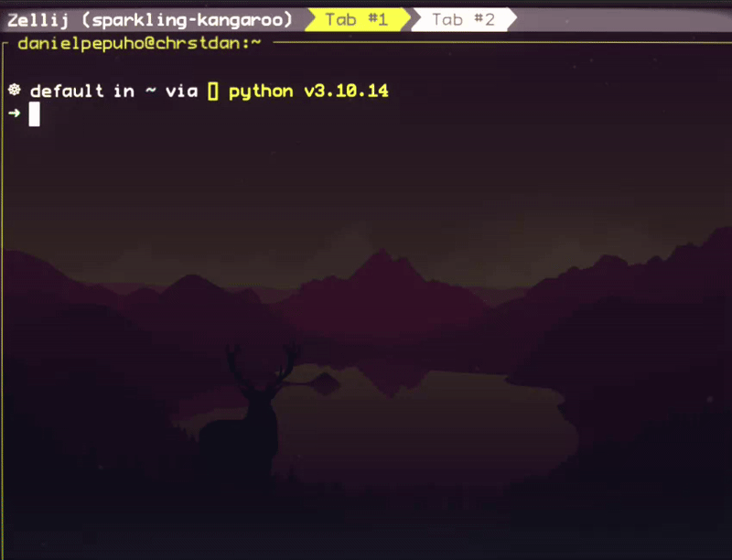Image resolution: width=732 pixels, height=560 pixels.
Task: Select the active Tab #1
Action: 357,18
